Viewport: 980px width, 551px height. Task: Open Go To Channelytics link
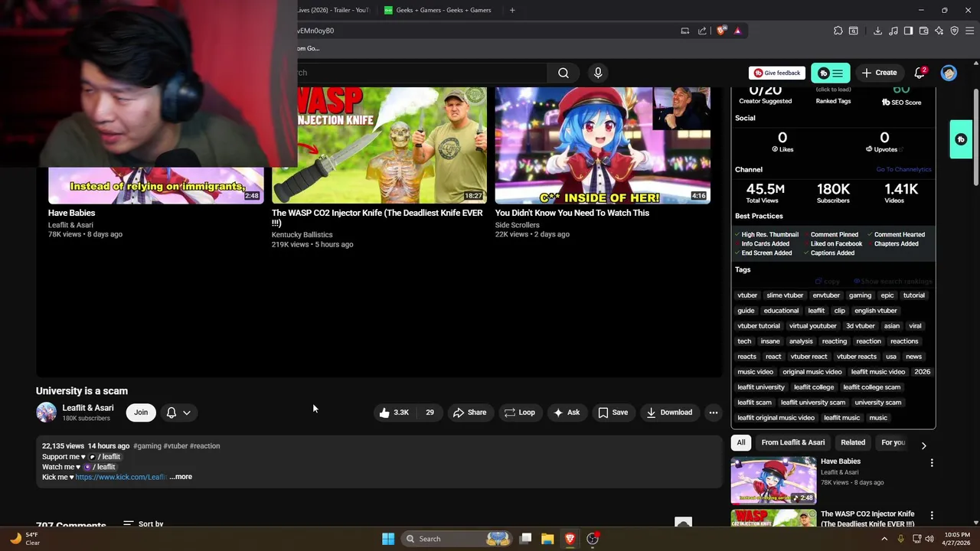click(x=903, y=170)
